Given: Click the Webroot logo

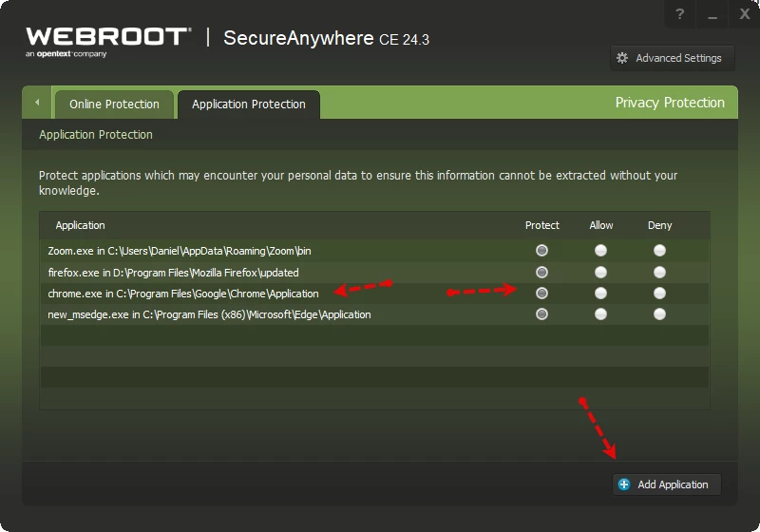Looking at the screenshot, I should [x=108, y=42].
